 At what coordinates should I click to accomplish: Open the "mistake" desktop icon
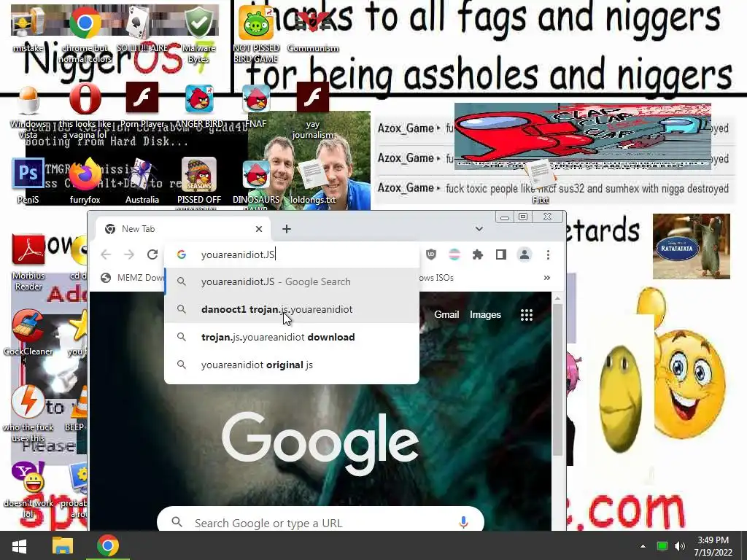pyautogui.click(x=28, y=29)
